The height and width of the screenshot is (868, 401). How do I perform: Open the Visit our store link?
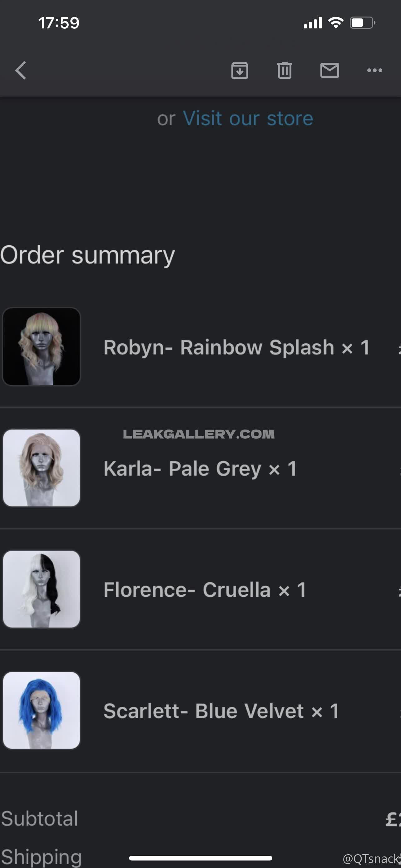point(248,118)
